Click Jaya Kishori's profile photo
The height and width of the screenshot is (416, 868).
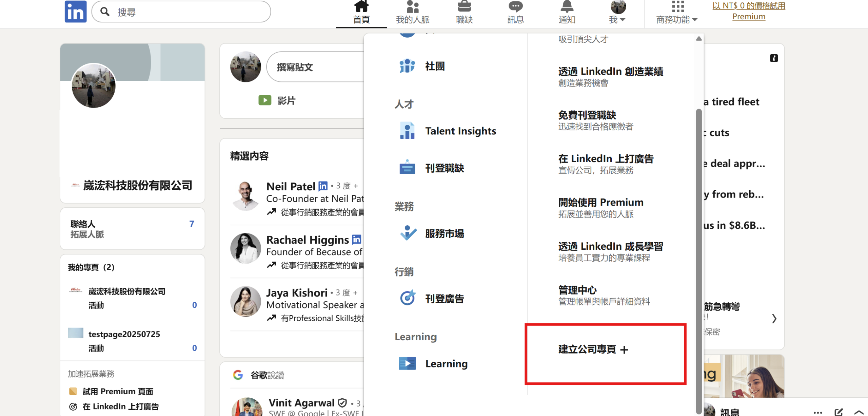click(x=245, y=301)
